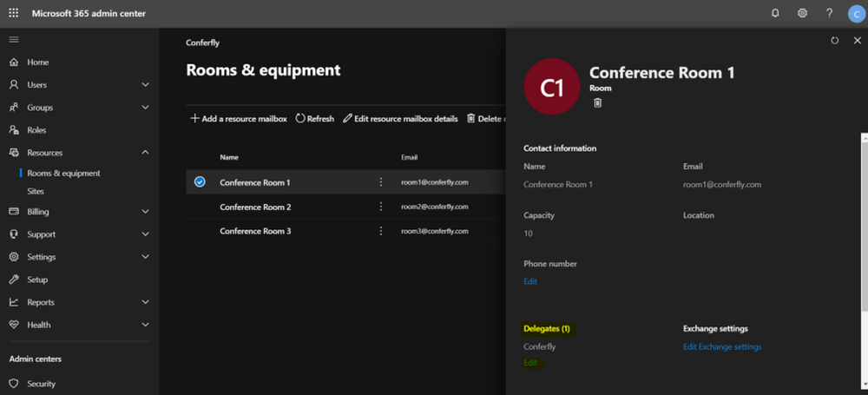Open more options for Conference Room 3
868x395 pixels.
[x=380, y=230]
